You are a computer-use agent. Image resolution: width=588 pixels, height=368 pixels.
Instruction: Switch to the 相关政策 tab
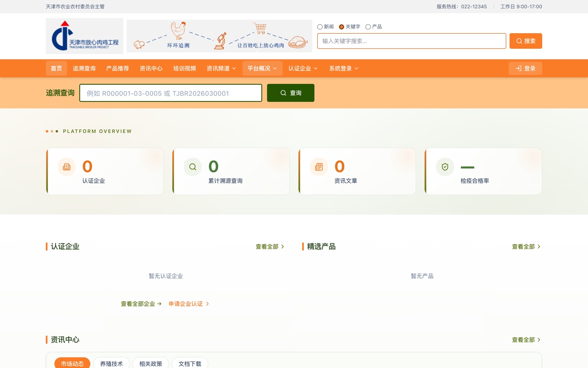(151, 364)
